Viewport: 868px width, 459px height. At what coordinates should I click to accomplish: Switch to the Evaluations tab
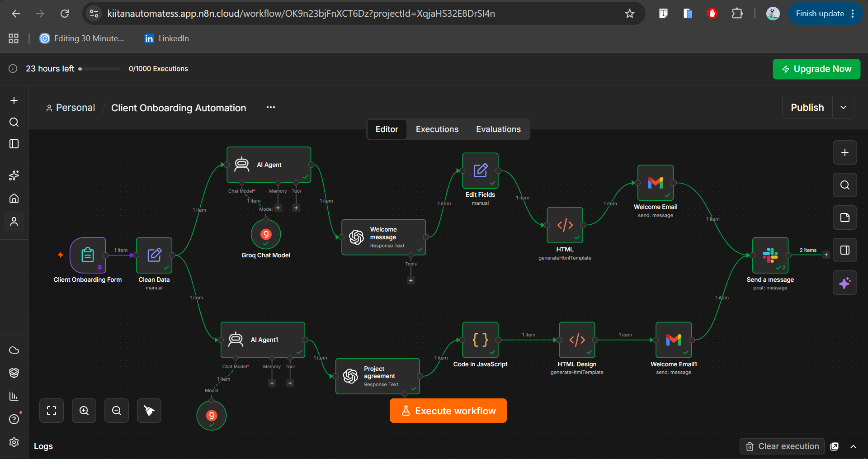pos(498,129)
